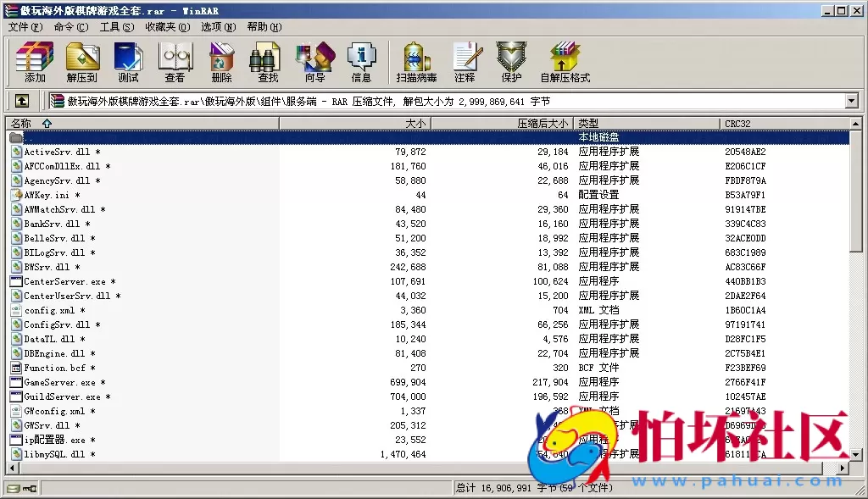Click the 添加 (Add files) toolbar icon
Screen dimensions: 868x499
coord(33,61)
